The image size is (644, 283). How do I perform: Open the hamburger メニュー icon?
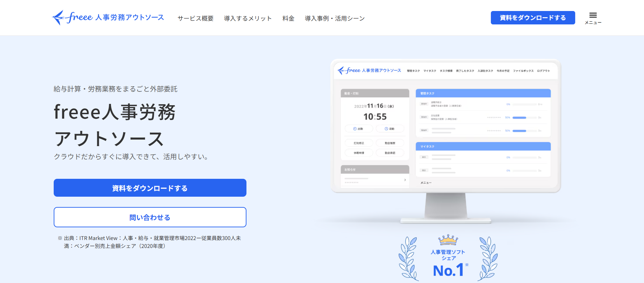[x=593, y=18]
